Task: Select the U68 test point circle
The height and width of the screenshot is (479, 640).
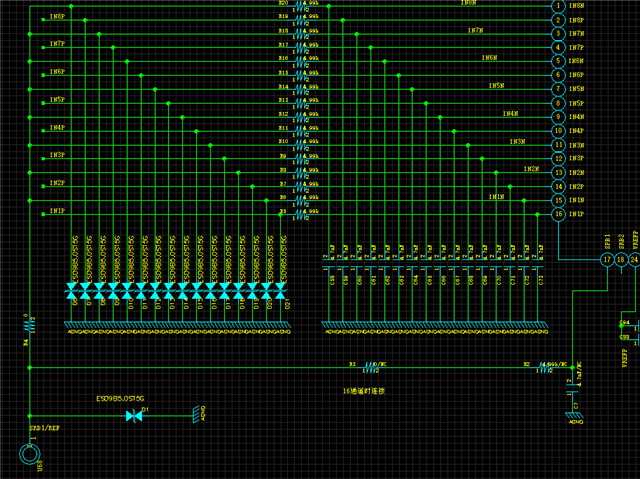Action: (30, 454)
